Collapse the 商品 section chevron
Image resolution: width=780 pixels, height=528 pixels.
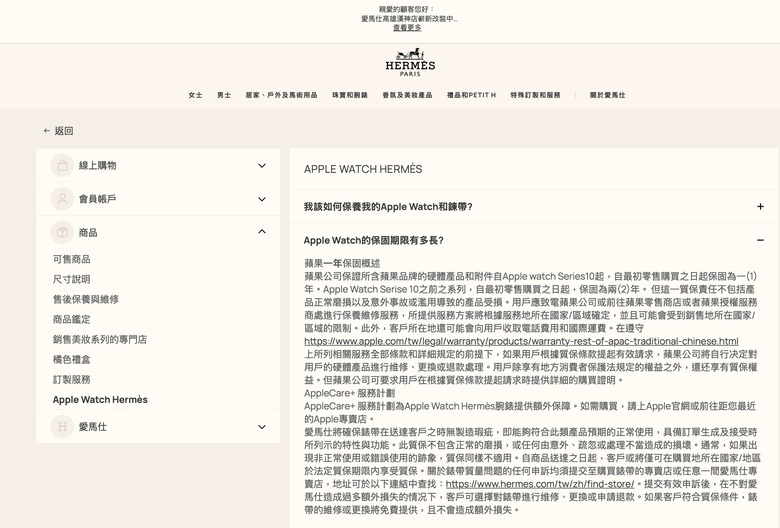(x=262, y=231)
